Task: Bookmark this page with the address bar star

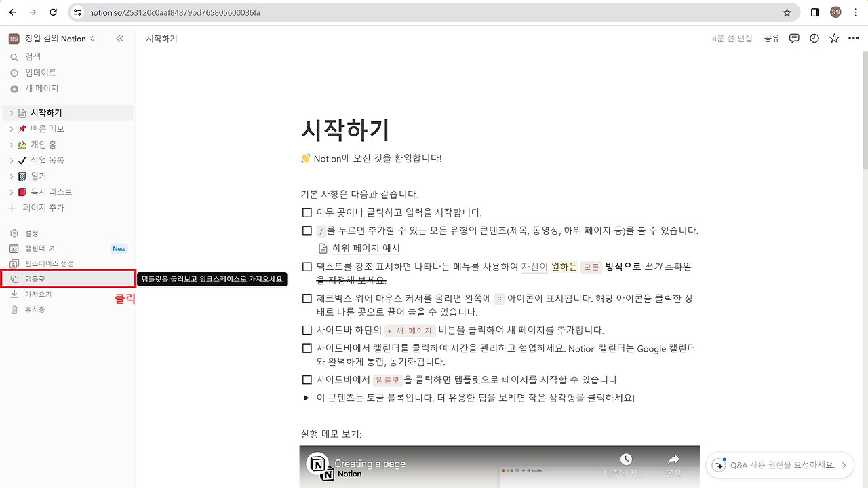Action: [787, 12]
